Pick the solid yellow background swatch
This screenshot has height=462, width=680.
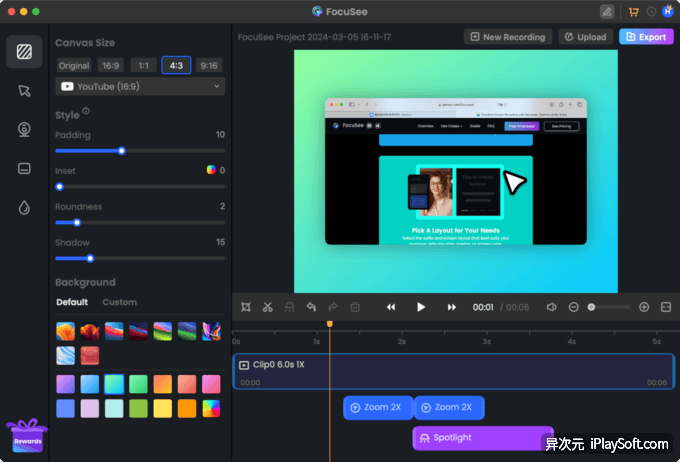click(163, 409)
